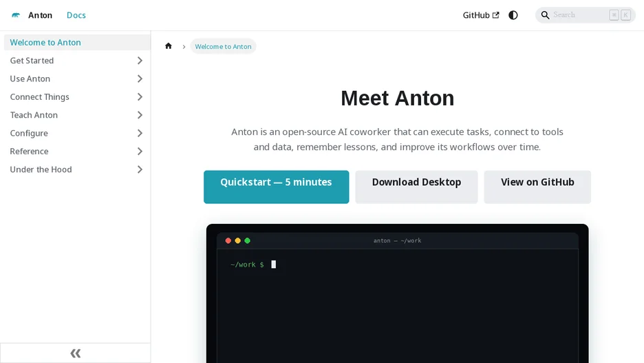Click the ⌘ shortcut key badge
The height and width of the screenshot is (363, 644).
pos(614,15)
